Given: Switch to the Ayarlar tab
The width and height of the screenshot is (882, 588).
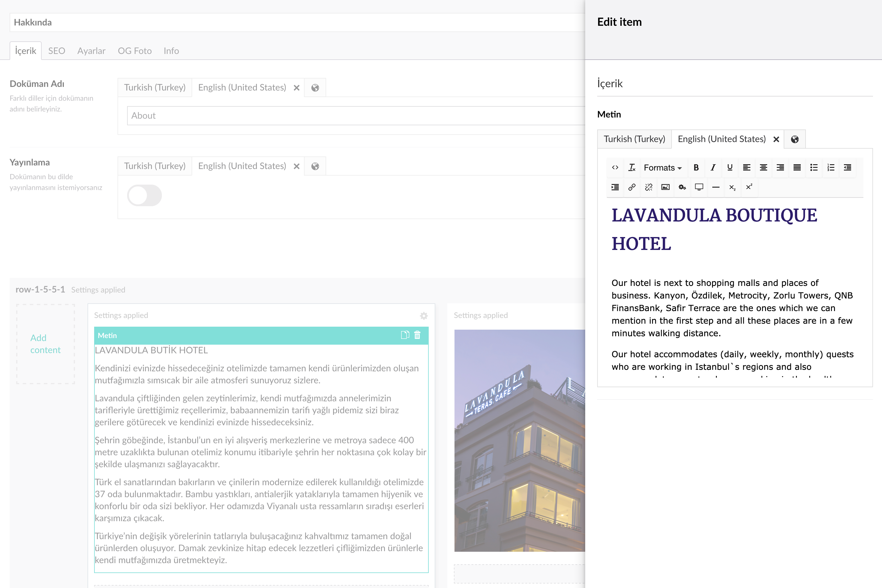Looking at the screenshot, I should (91, 51).
